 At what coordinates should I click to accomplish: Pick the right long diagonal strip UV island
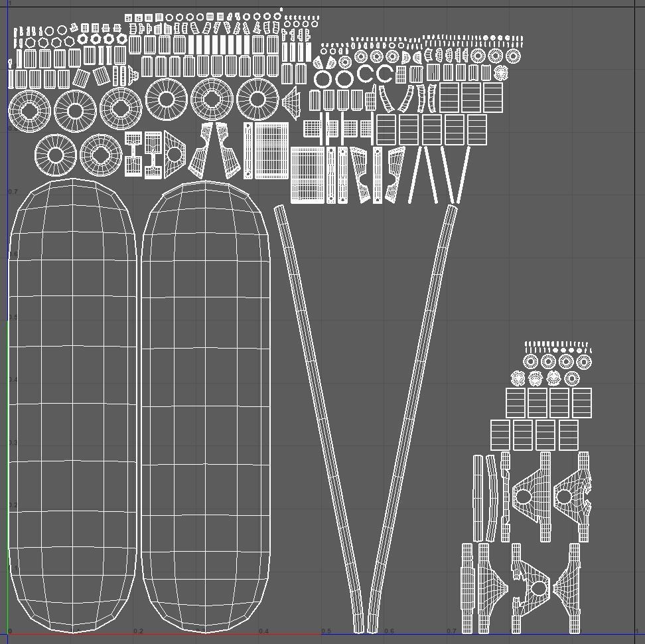412,418
